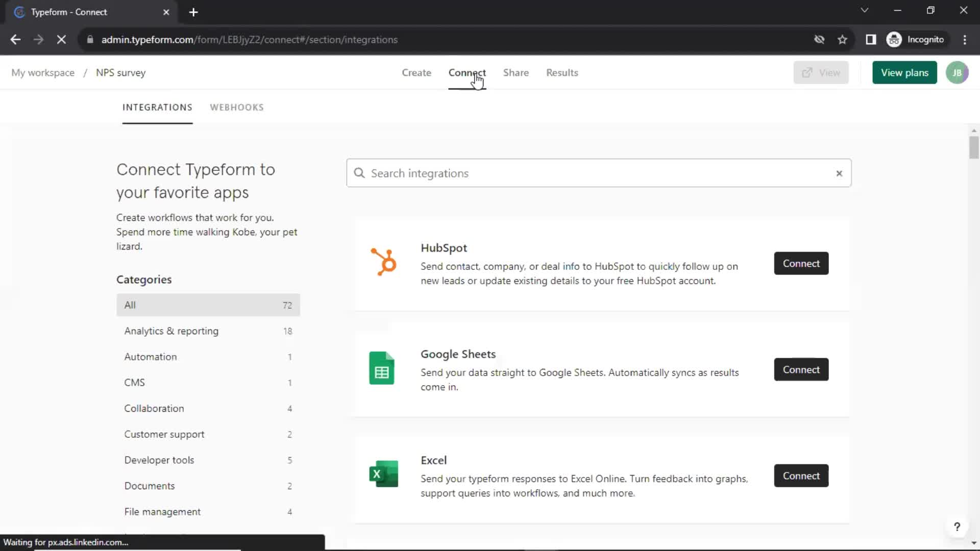
Task: Open a new browser tab
Action: coord(193,12)
